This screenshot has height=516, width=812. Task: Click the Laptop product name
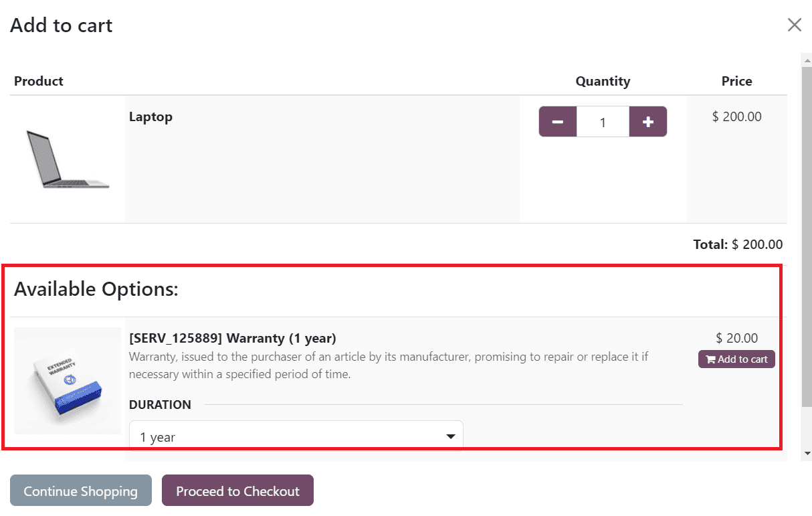(x=150, y=116)
